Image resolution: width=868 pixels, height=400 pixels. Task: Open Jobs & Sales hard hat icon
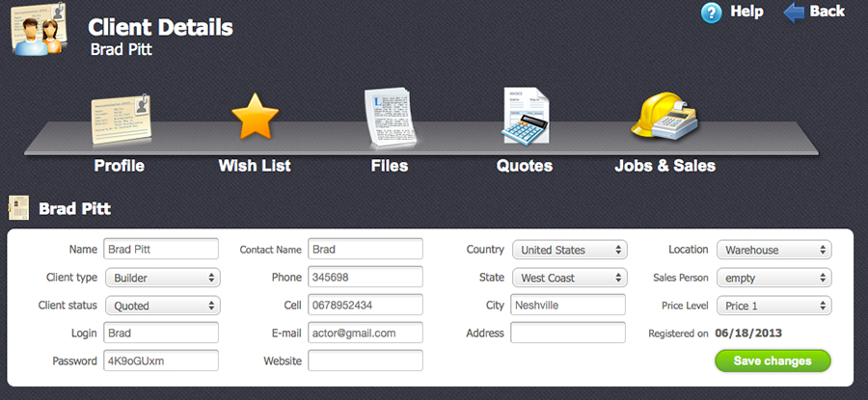tap(665, 116)
